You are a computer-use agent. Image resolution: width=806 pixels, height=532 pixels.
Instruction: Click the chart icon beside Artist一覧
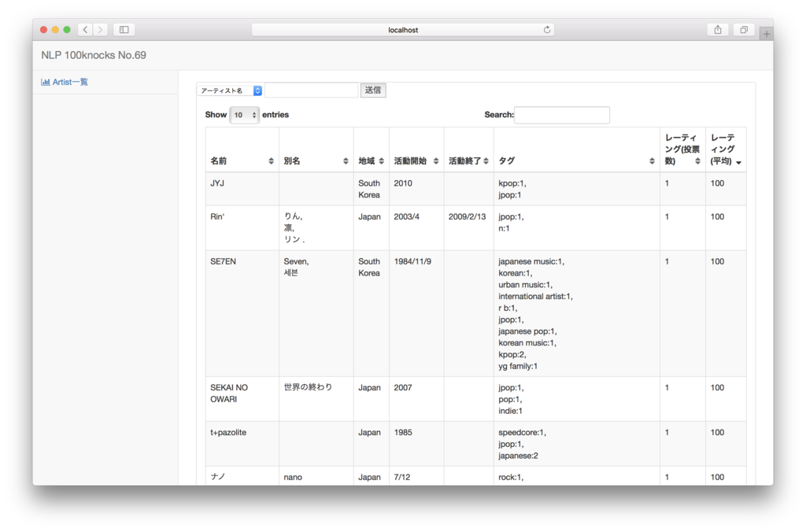(45, 82)
